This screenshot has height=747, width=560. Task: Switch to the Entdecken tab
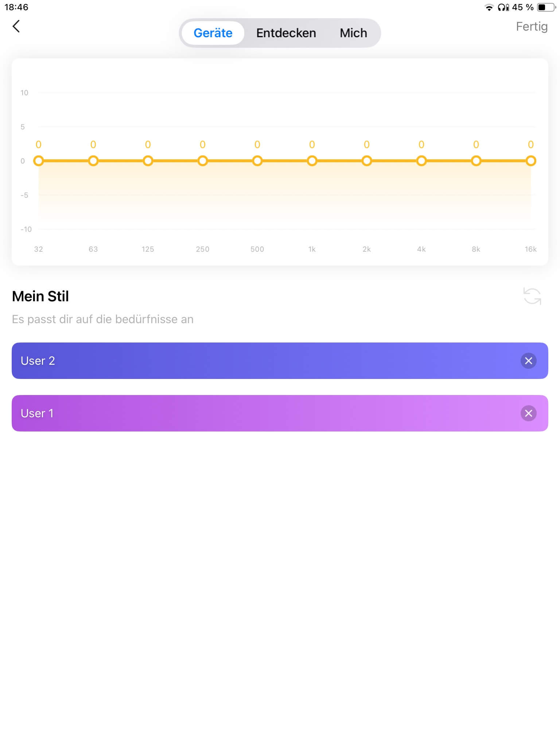pyautogui.click(x=286, y=33)
